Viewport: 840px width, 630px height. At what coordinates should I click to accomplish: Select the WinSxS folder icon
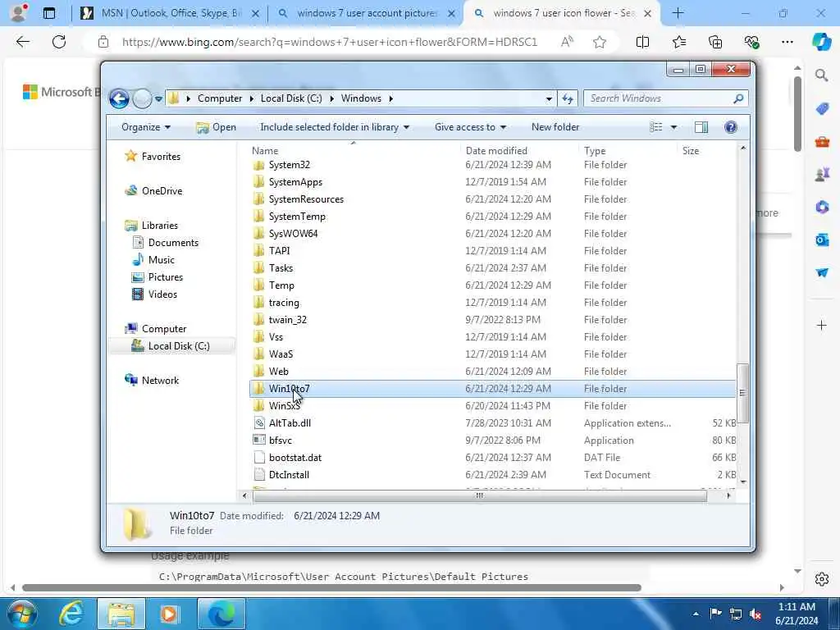pos(258,405)
